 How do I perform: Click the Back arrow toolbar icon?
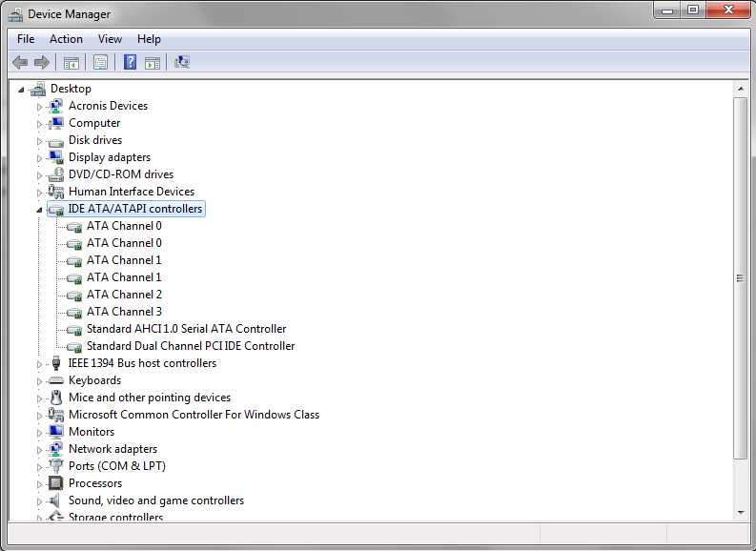(x=20, y=62)
